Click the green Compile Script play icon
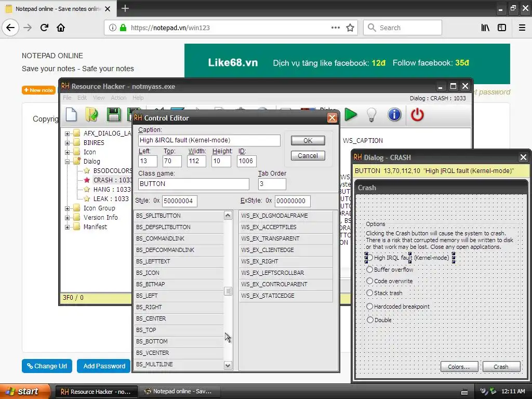Screen dimensions: 532x399 pos(351,115)
